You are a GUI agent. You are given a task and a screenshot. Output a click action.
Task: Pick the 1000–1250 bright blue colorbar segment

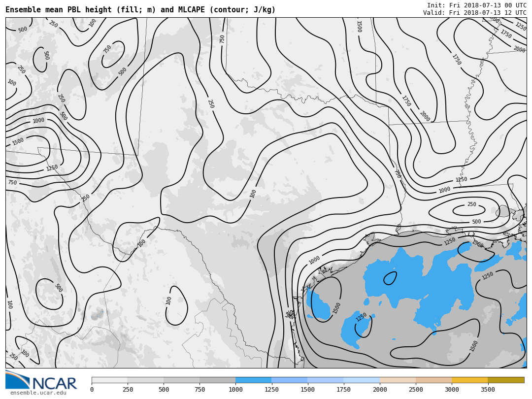253,380
